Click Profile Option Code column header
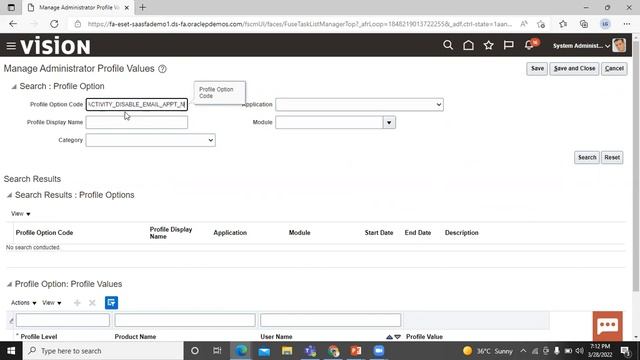Viewport: 640px width, 360px height. point(44,233)
